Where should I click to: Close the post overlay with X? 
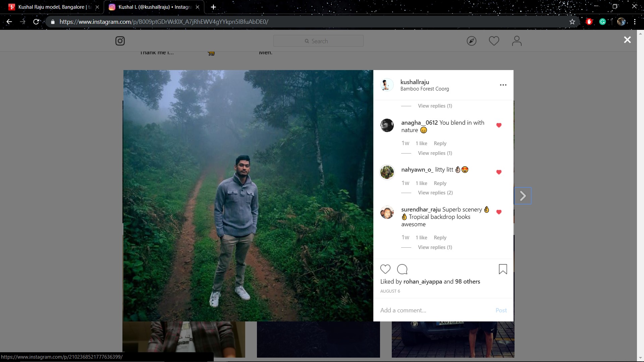tap(627, 40)
